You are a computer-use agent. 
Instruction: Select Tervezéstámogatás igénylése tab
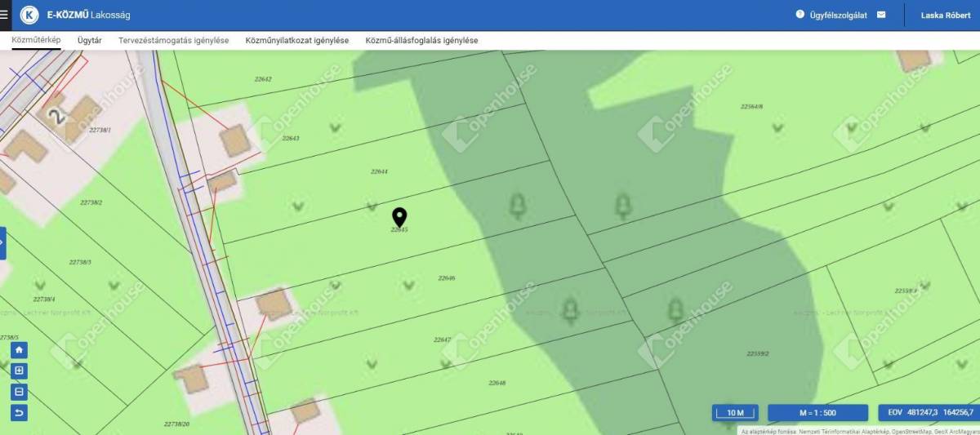coord(173,40)
